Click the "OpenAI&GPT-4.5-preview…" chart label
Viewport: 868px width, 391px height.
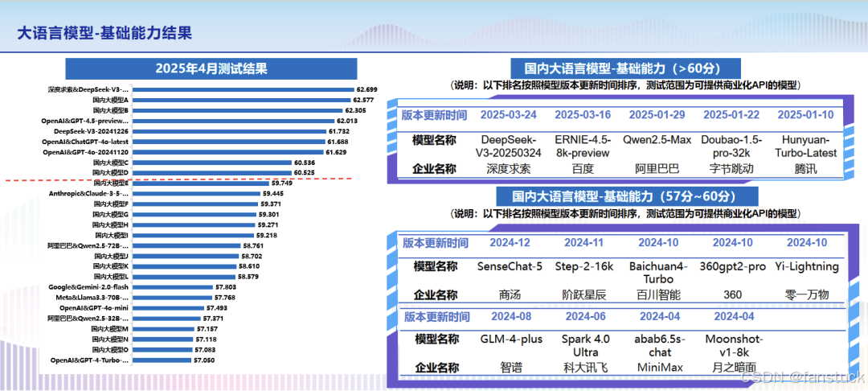click(x=84, y=121)
